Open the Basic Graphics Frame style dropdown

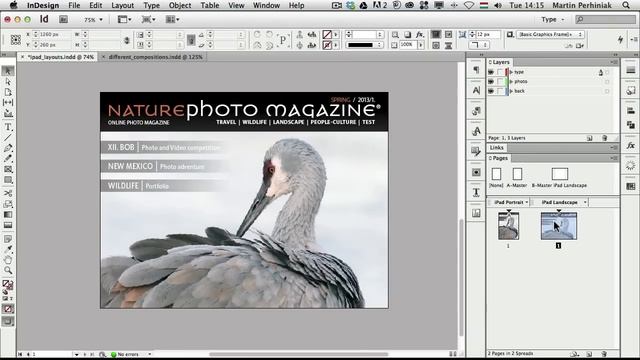pyautogui.click(x=550, y=35)
